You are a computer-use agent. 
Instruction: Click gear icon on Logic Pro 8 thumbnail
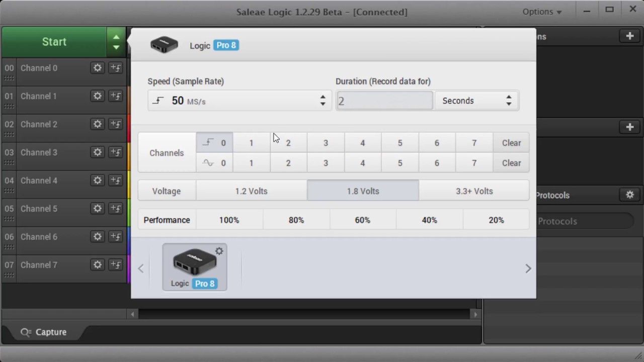(219, 251)
